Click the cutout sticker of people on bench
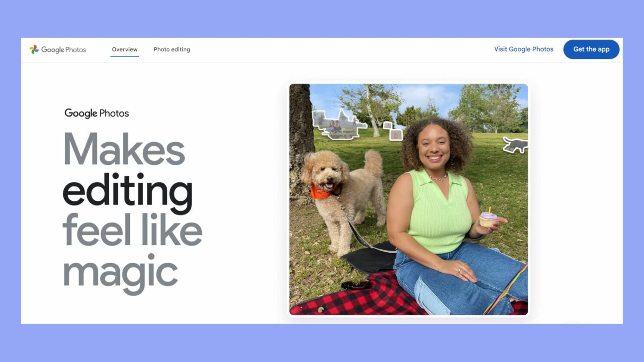This screenshot has width=644, height=362. 338,125
